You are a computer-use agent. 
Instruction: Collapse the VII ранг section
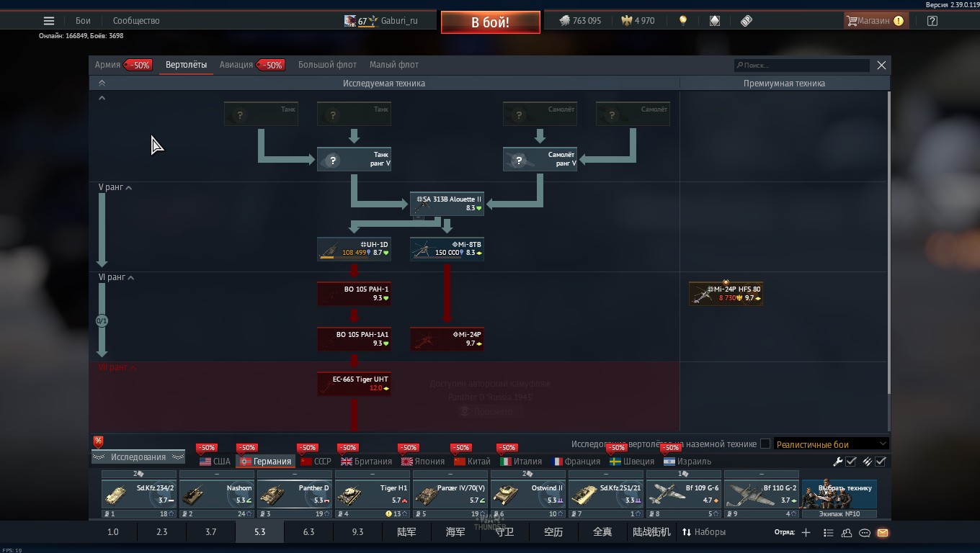click(117, 367)
